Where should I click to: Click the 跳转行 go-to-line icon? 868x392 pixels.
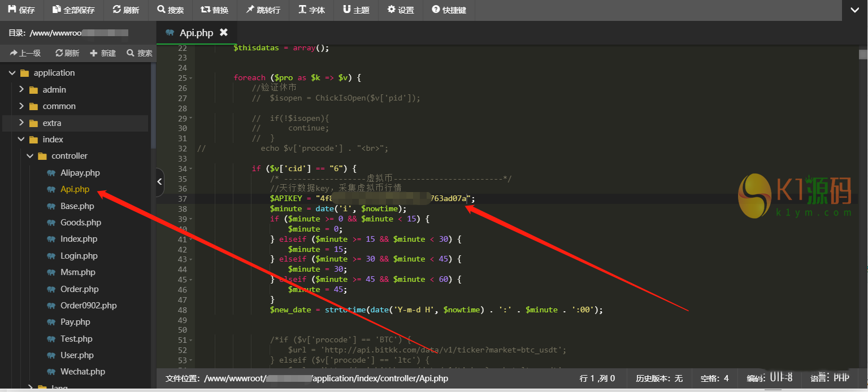pyautogui.click(x=250, y=10)
